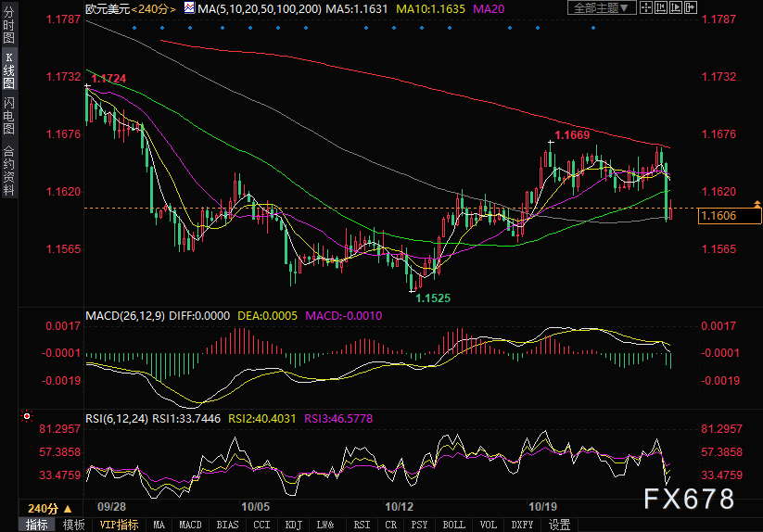Open the 合约资料 contract info tab
Image resolution: width=763 pixels, height=532 pixels.
8,171
